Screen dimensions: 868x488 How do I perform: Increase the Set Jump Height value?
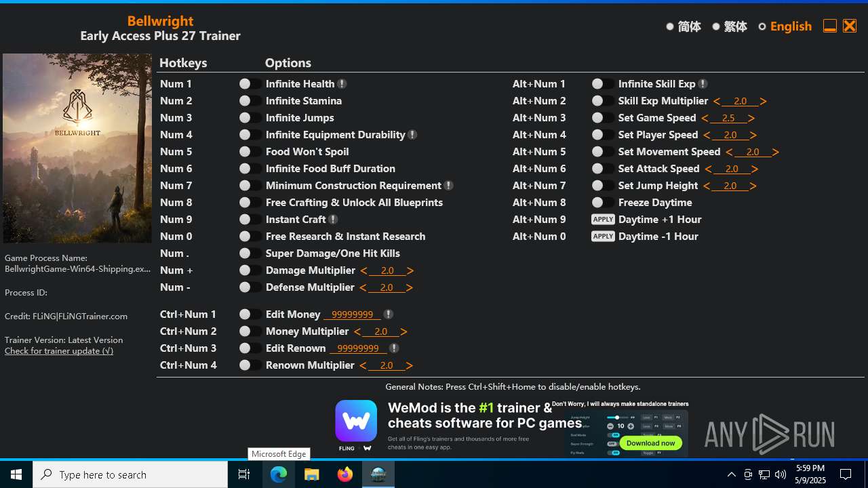click(753, 186)
